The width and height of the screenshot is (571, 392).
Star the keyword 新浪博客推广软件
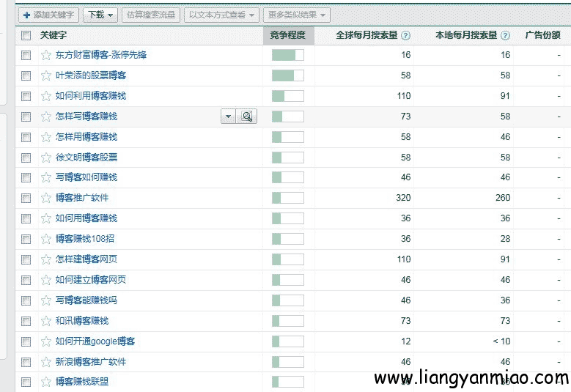(46, 362)
